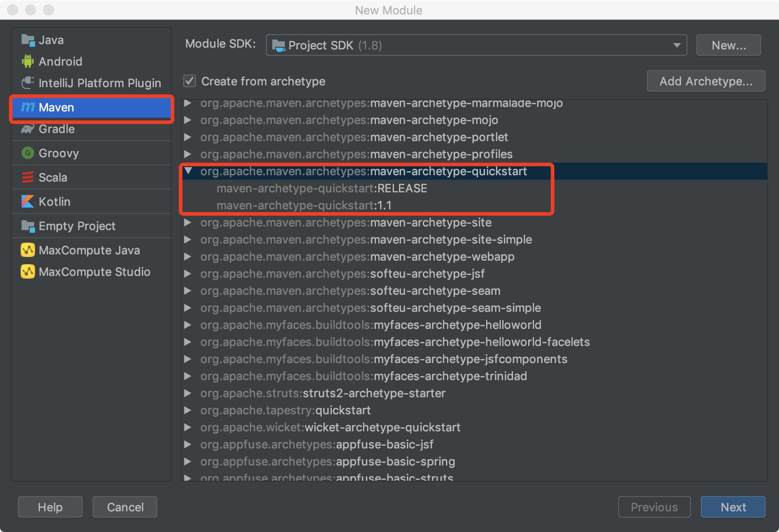Screen dimensions: 779x532
Task: Choose Gradle from module list
Action: pyautogui.click(x=91, y=129)
